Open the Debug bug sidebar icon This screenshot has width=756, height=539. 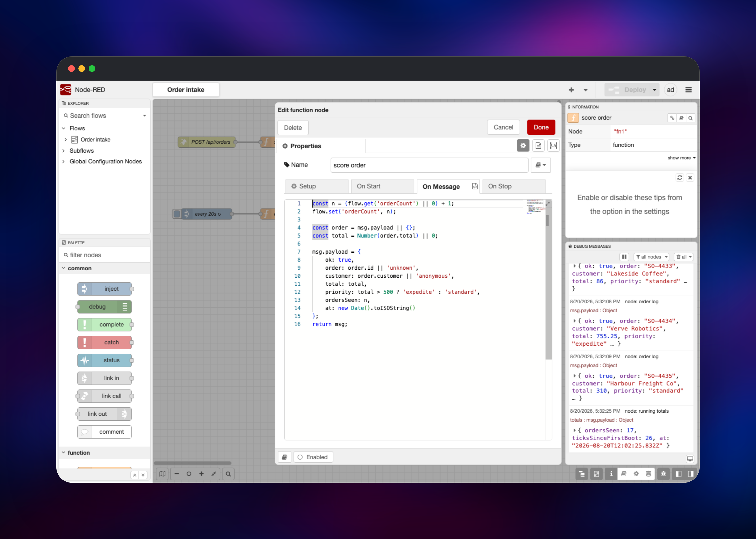click(663, 474)
